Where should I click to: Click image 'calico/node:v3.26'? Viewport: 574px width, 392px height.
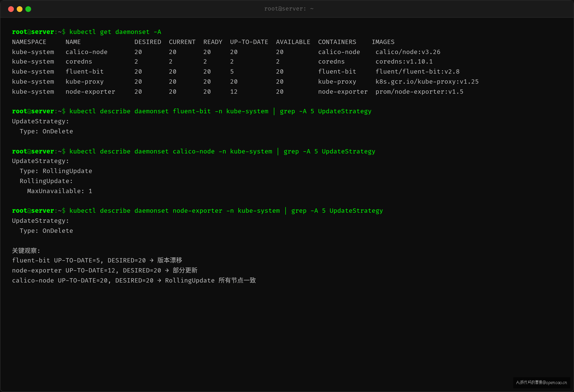pos(408,52)
